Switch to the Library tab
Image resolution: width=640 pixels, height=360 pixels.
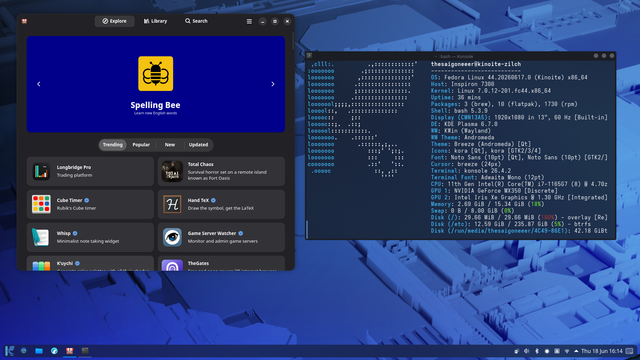click(x=155, y=21)
